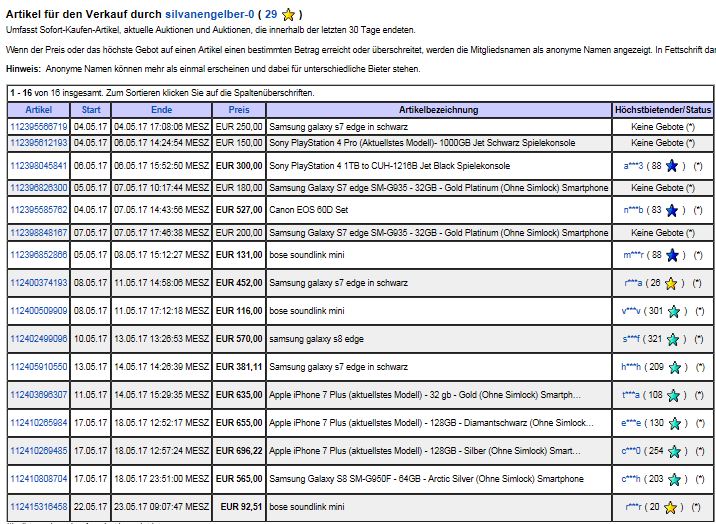
Task: Open article number for iPhone 7 Plus 128GB Silber
Action: tap(38, 451)
